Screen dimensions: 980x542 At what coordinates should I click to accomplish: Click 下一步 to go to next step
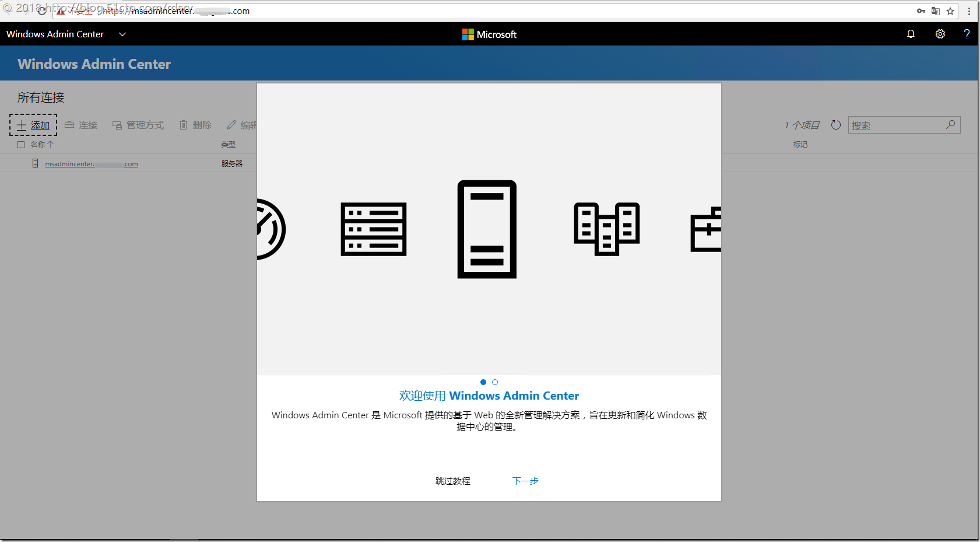[525, 481]
